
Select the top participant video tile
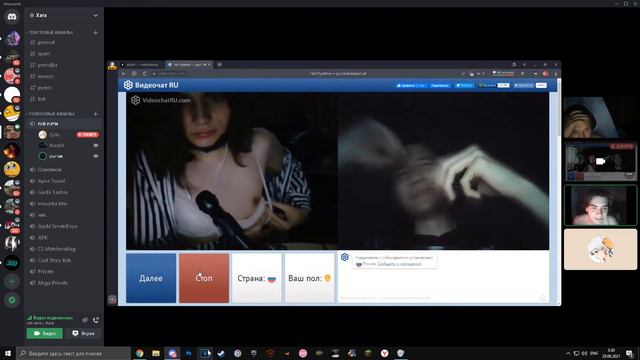point(600,118)
